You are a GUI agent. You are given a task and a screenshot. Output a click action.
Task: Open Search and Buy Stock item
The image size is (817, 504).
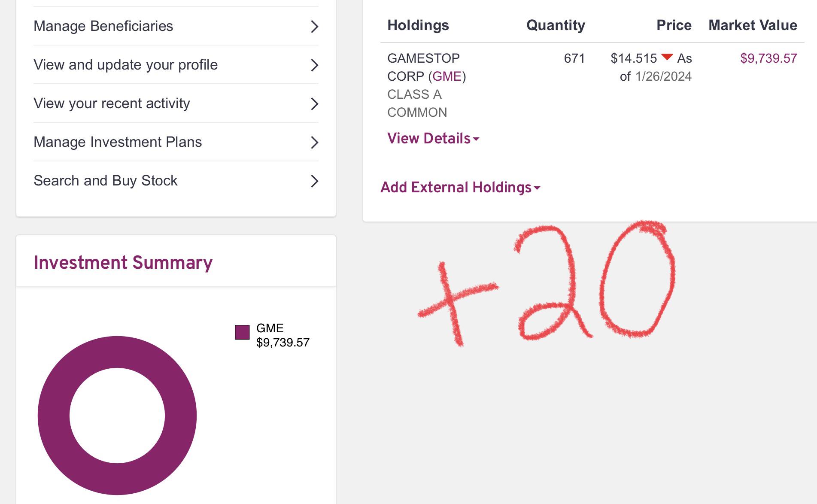[x=106, y=181]
